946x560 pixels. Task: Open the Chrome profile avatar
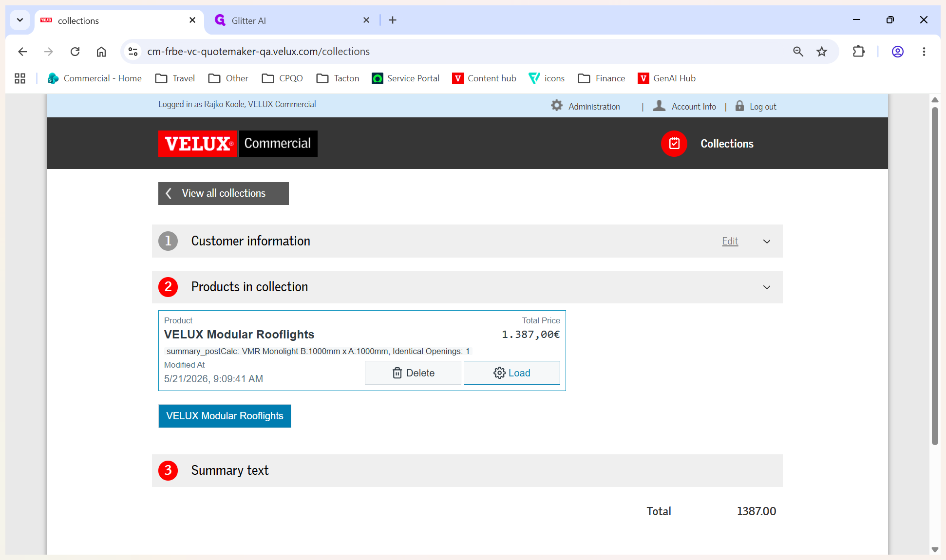[898, 52]
